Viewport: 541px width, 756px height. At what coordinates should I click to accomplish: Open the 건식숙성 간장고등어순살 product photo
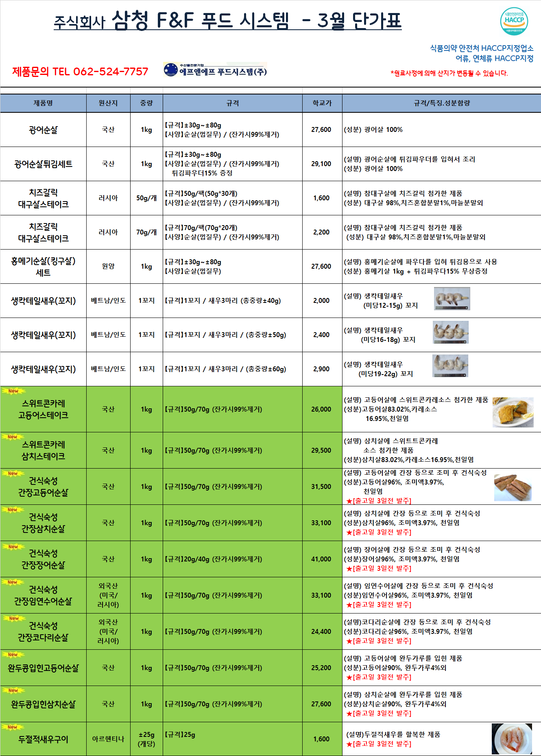click(513, 487)
